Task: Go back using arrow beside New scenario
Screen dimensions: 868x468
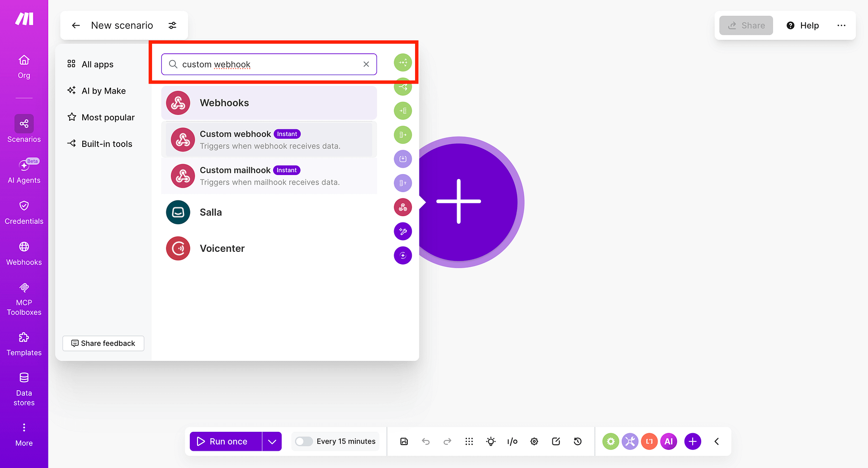Action: tap(76, 25)
